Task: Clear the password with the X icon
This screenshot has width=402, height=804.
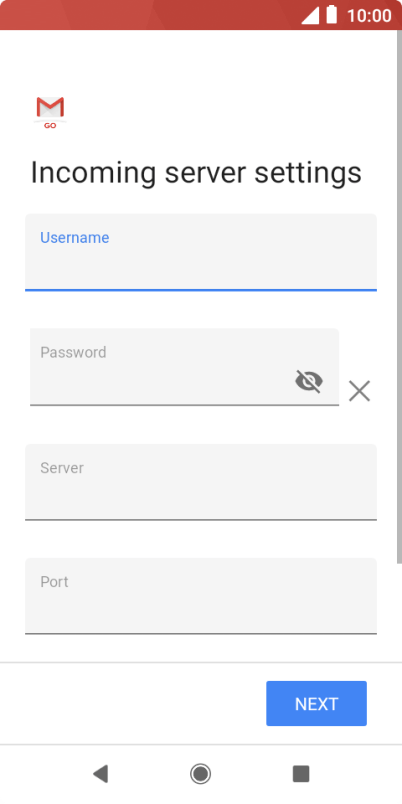Action: point(359,391)
